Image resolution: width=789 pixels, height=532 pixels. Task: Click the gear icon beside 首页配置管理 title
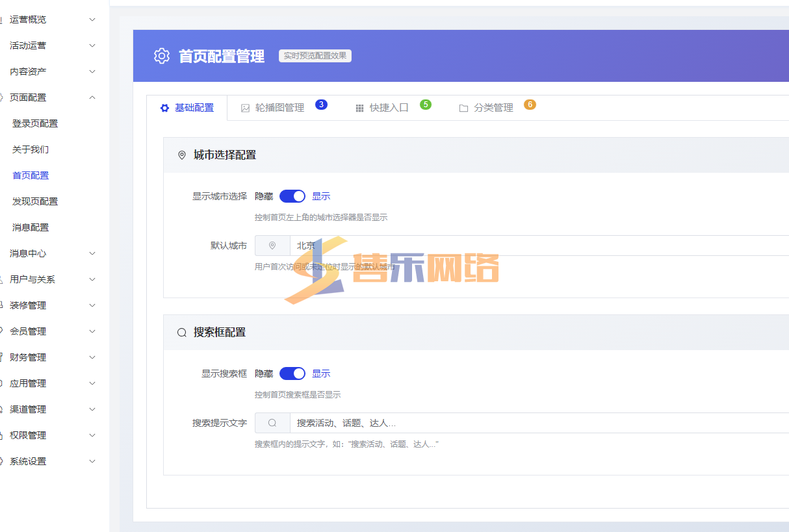point(161,56)
